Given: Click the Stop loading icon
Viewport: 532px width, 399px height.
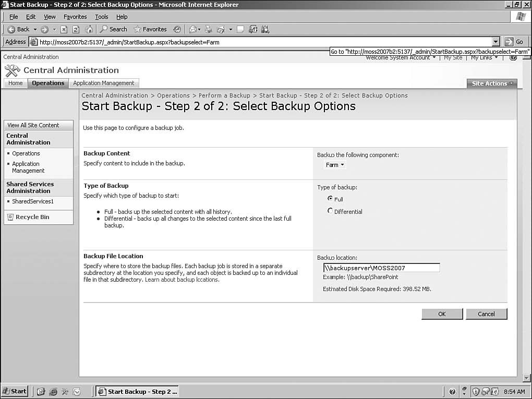Looking at the screenshot, I should (x=64, y=29).
